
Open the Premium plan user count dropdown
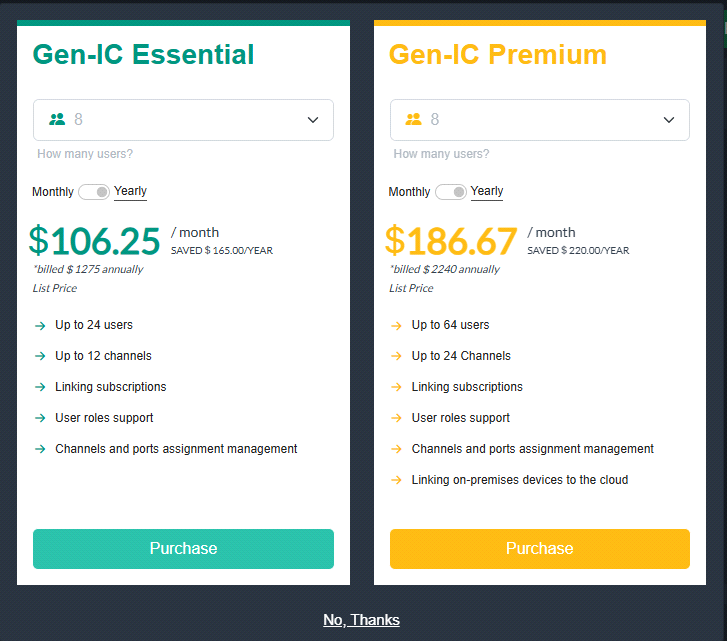pos(539,120)
